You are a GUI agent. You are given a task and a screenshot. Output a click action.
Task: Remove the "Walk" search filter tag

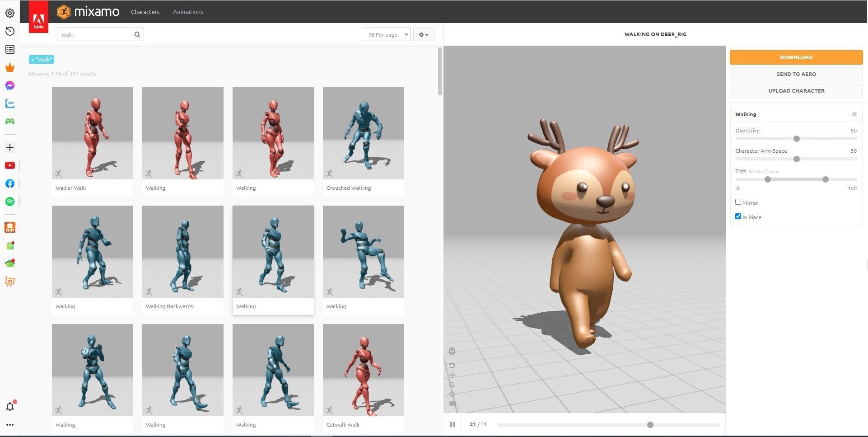[x=42, y=59]
